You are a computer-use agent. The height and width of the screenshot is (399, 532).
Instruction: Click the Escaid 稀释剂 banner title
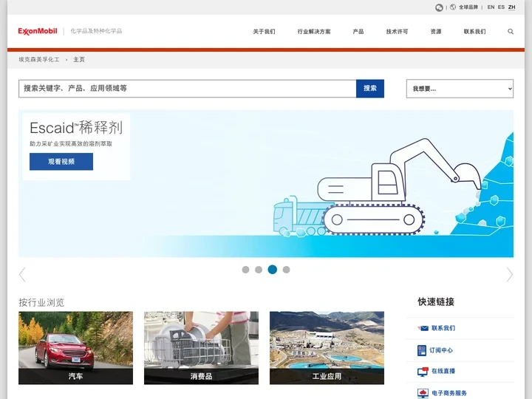(76, 128)
